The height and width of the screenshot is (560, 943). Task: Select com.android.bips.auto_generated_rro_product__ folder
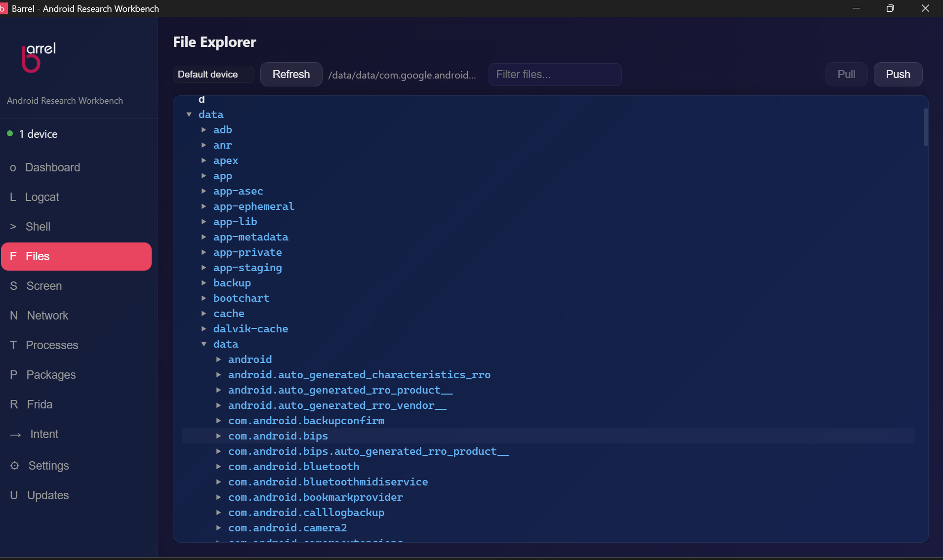pyautogui.click(x=369, y=451)
